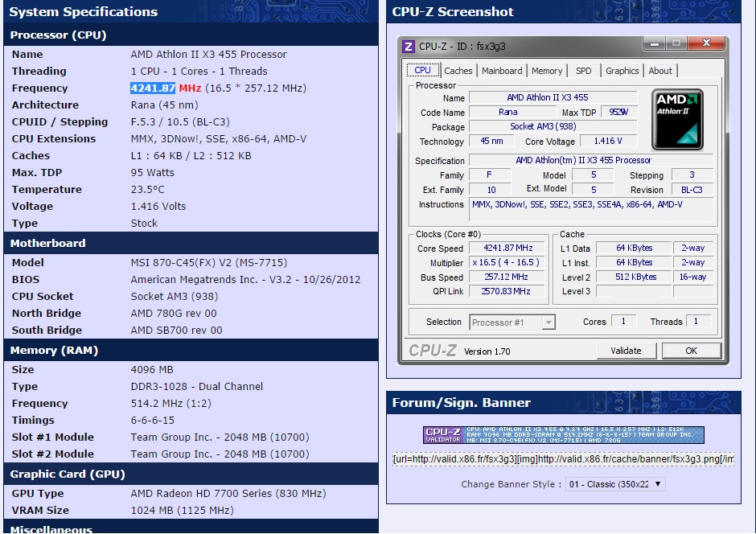Click the '6-6-6-15' timings value
The height and width of the screenshot is (534, 756).
tap(152, 421)
